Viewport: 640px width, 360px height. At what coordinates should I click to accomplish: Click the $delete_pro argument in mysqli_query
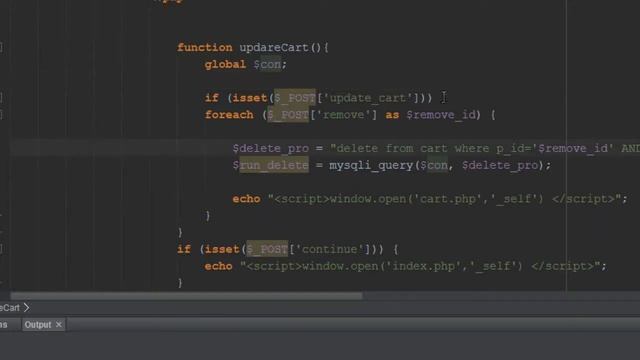500,165
